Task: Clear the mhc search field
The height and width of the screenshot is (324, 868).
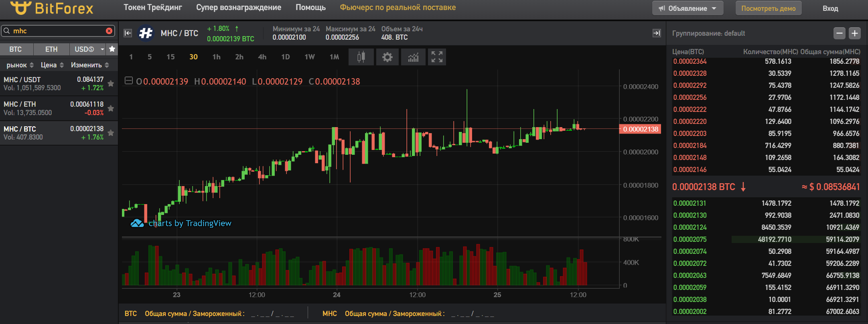Action: tap(109, 31)
